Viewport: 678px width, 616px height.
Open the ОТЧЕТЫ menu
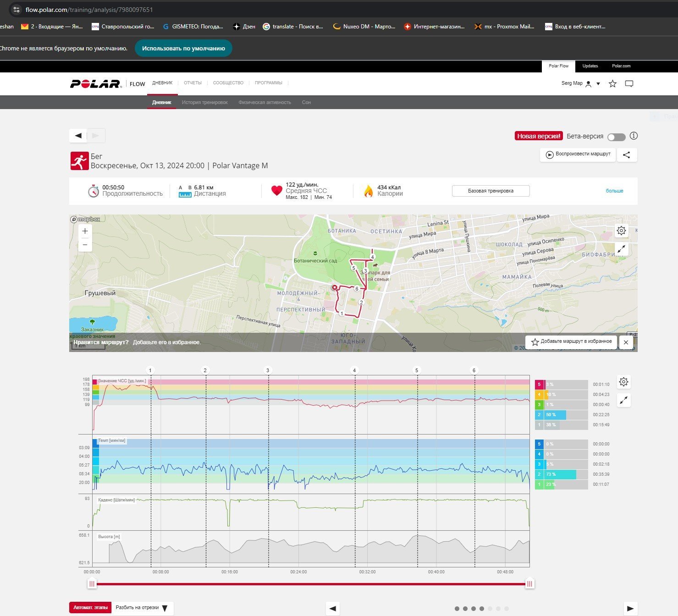[x=193, y=83]
